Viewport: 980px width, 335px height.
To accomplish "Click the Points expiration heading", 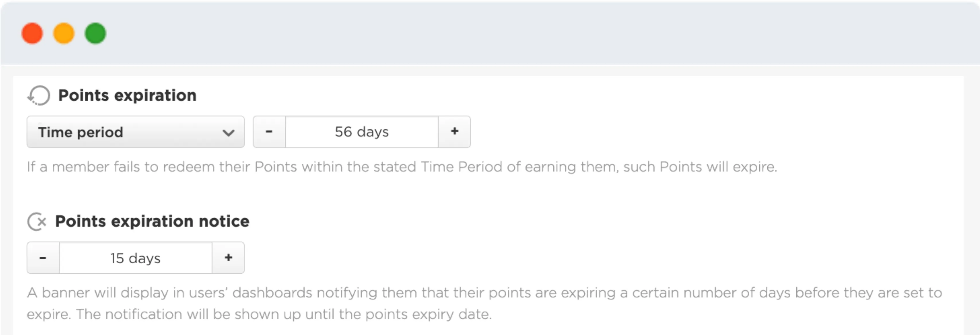I will [128, 95].
